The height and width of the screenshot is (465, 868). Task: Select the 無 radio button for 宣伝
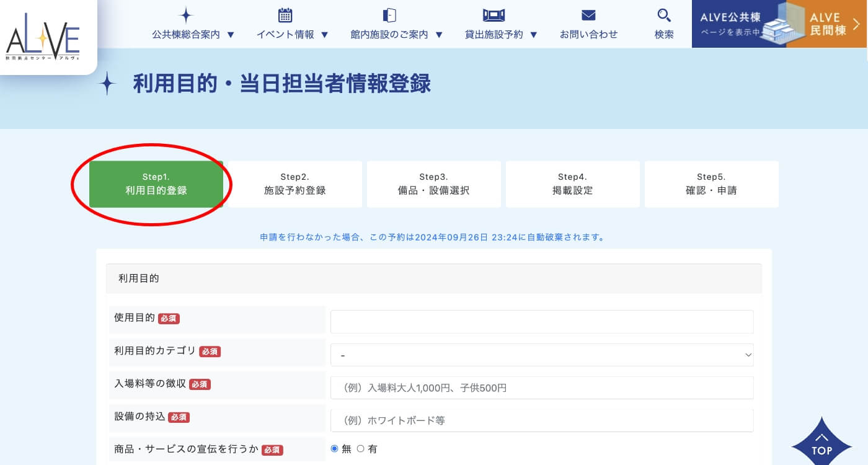pos(335,449)
